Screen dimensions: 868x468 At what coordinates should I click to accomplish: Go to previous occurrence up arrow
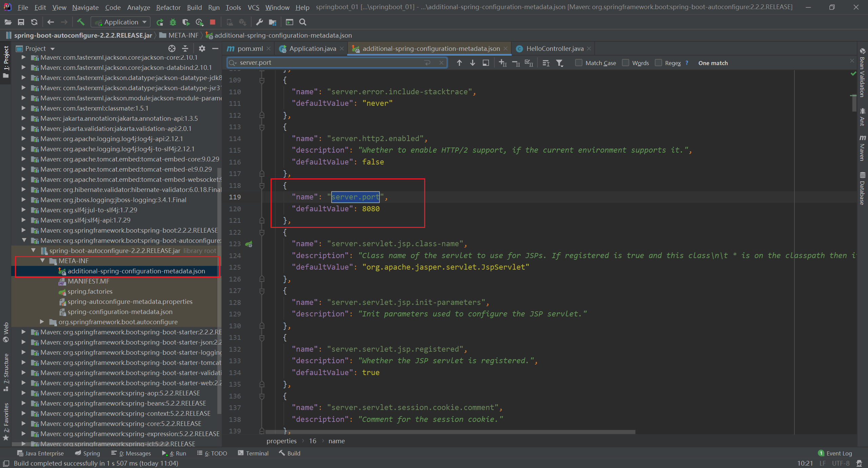pos(459,63)
